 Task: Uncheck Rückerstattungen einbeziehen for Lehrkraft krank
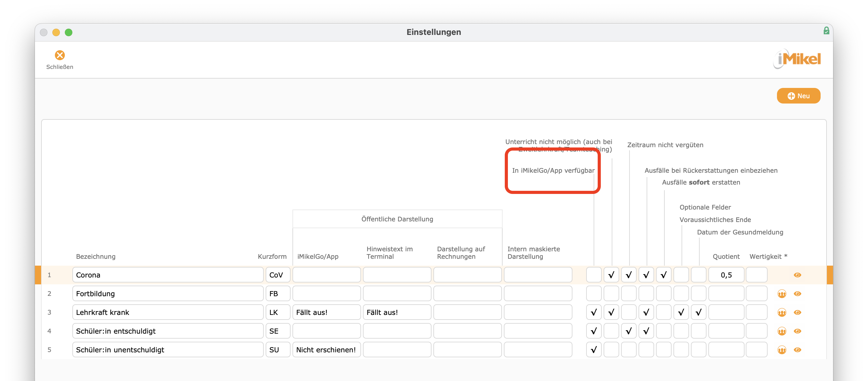click(x=646, y=312)
